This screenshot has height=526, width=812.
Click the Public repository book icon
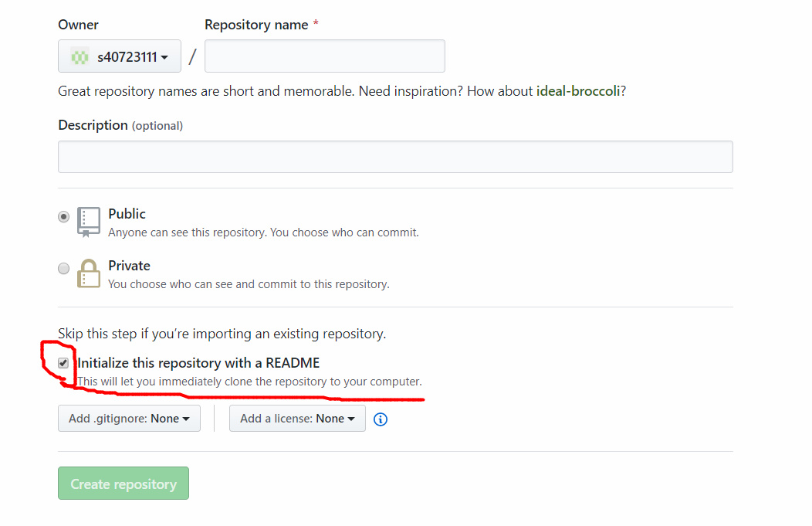coord(89,222)
